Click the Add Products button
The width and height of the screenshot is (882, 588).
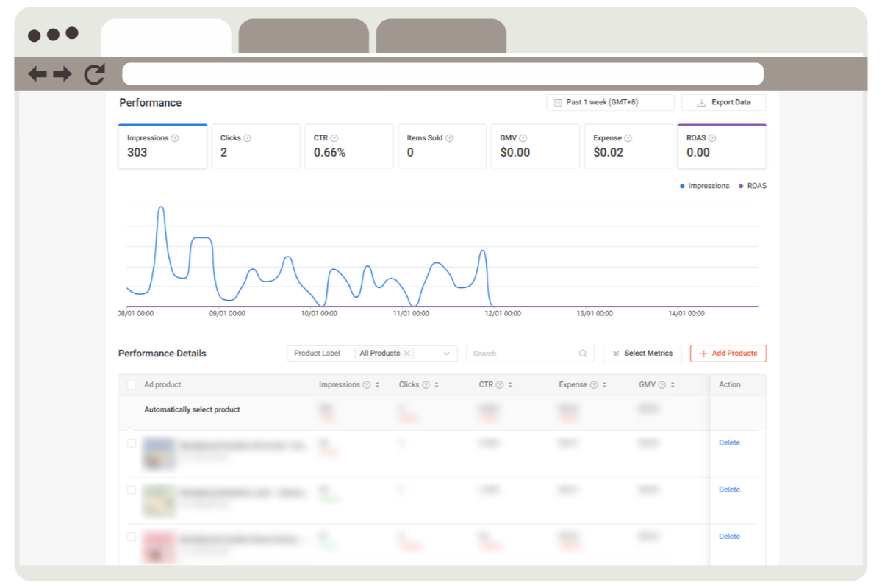tap(728, 354)
